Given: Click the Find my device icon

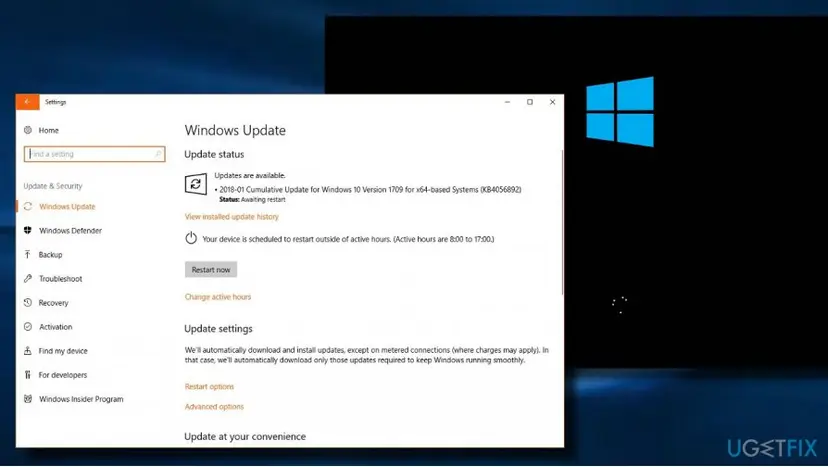Looking at the screenshot, I should pos(28,351).
